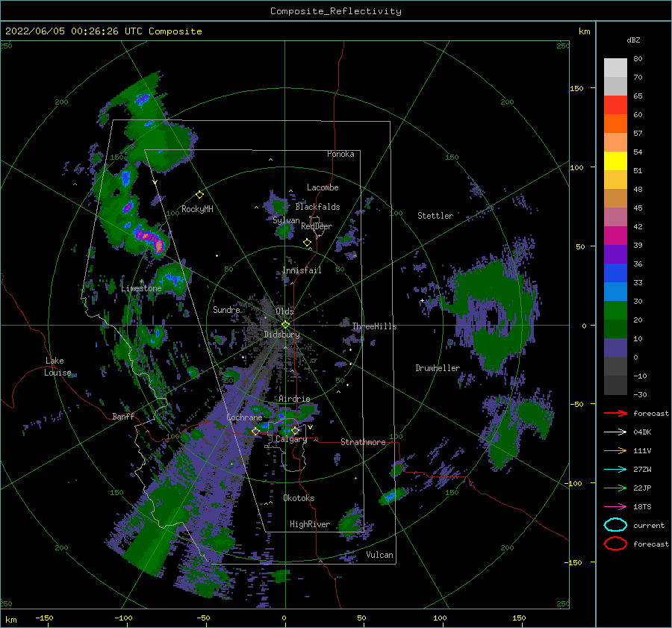Viewport: 672px width, 628px height.
Task: Pick the blue 33-36 dBZ swatch
Action: pos(615,273)
